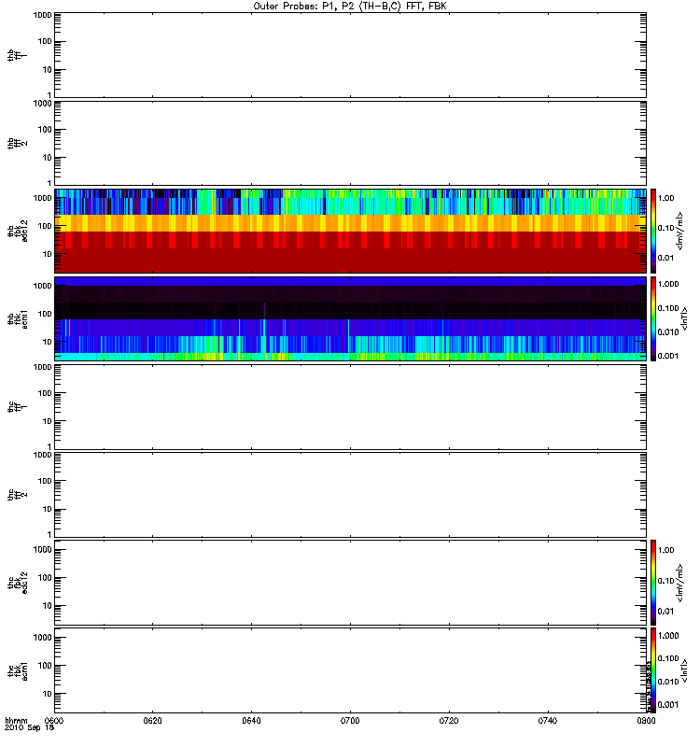The image size is (700, 747).
Task: Click the "thc fbk edc12" panel axis label
Action: [17, 582]
